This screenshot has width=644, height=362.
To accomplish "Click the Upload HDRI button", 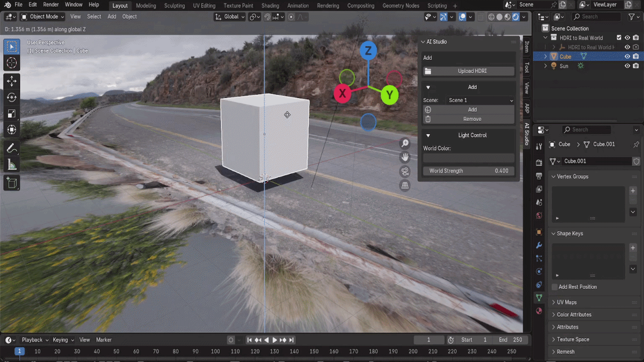I will point(468,71).
